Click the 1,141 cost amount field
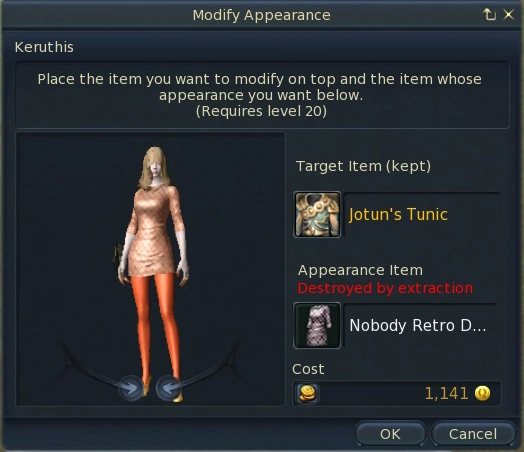The image size is (524, 452). click(397, 393)
